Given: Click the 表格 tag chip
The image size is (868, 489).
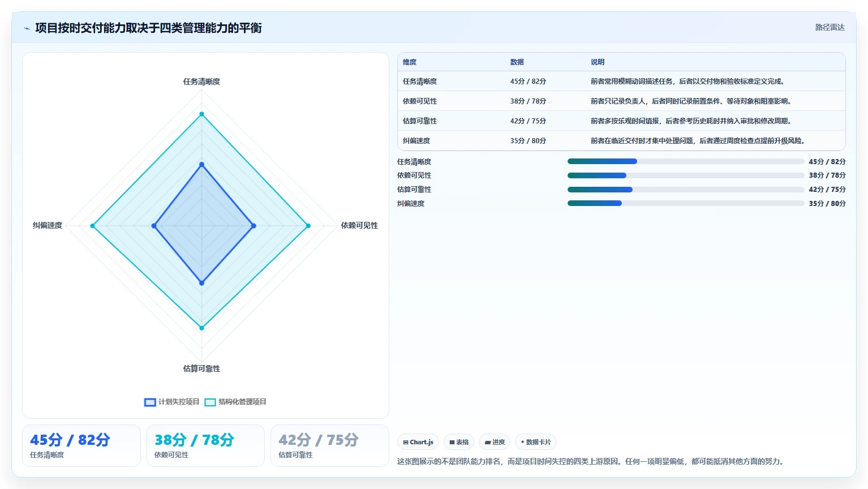Looking at the screenshot, I should [459, 442].
